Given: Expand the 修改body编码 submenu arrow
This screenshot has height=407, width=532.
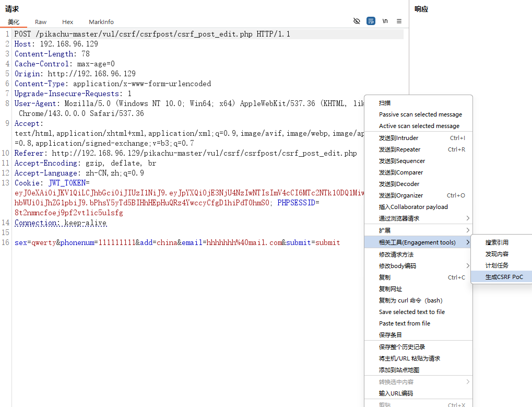Looking at the screenshot, I should (x=468, y=266).
